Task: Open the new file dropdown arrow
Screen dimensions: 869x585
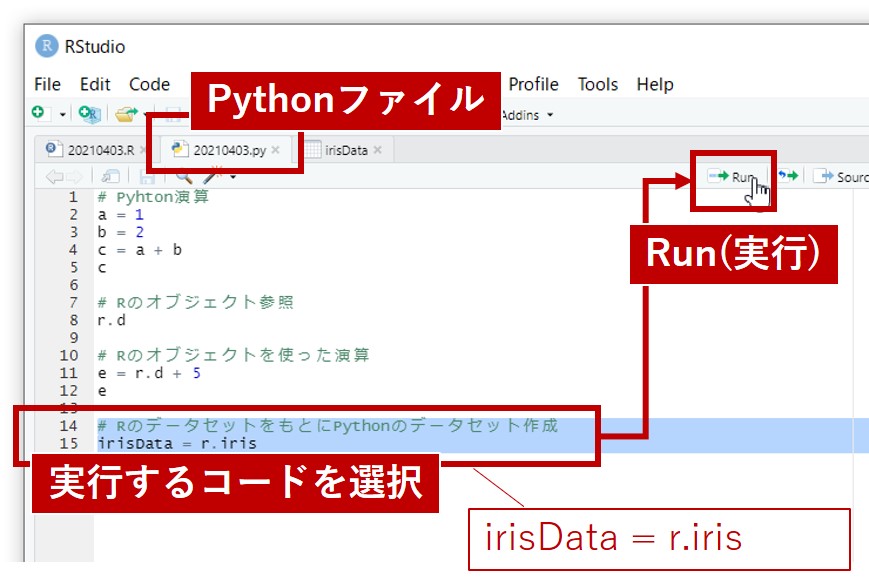Action: (61, 115)
